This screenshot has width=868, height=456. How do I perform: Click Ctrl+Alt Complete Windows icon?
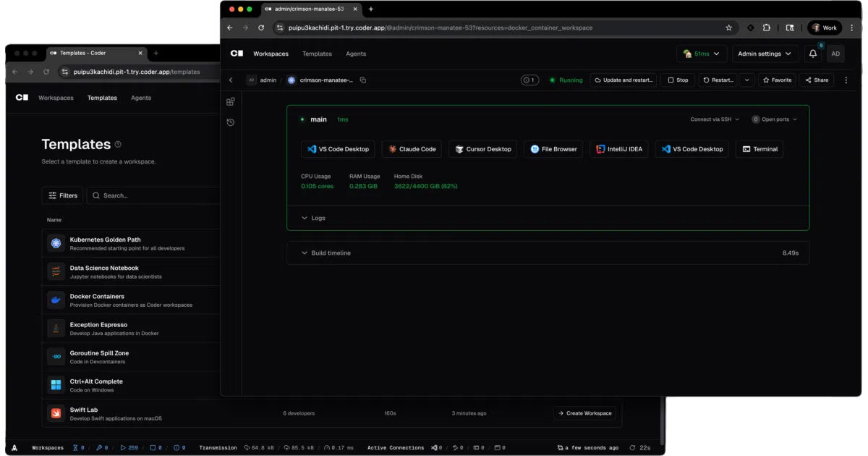pos(56,385)
